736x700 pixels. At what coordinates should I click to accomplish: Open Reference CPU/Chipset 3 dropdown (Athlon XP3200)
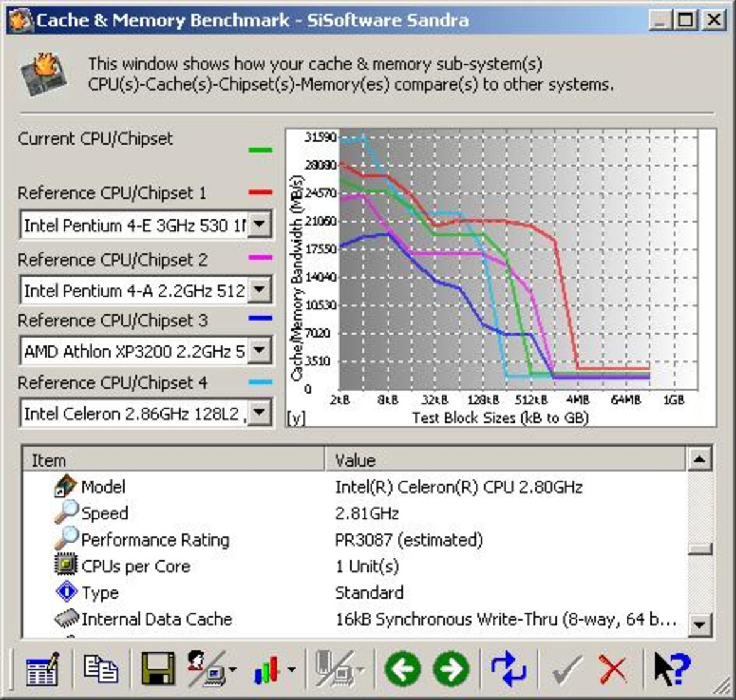(259, 350)
